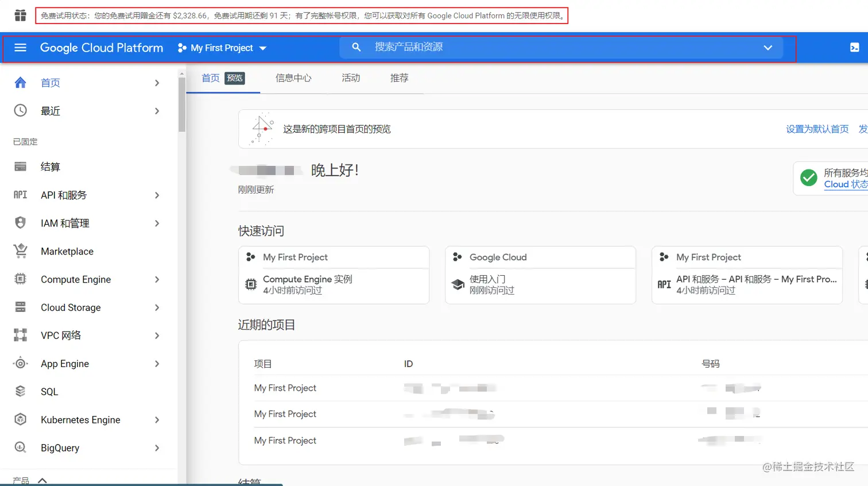Open the Compute Engine 实例 quick access card

tap(334, 284)
